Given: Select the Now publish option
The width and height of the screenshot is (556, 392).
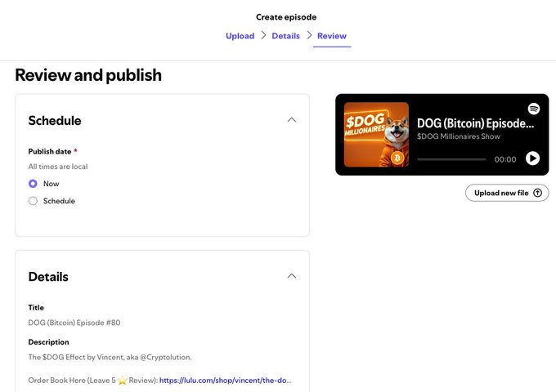Looking at the screenshot, I should [33, 184].
